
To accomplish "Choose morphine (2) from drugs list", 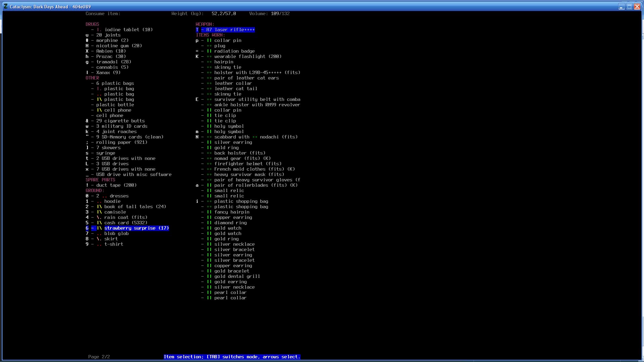I will point(112,41).
